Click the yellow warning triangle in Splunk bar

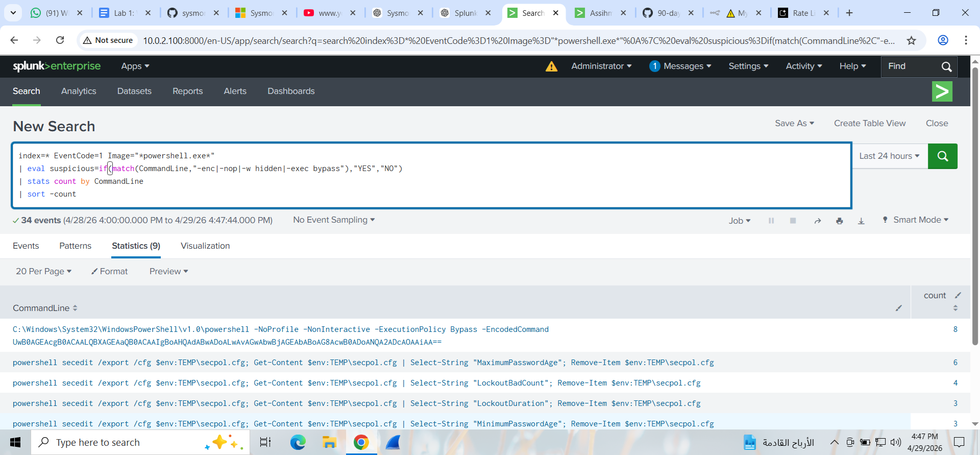click(x=551, y=66)
